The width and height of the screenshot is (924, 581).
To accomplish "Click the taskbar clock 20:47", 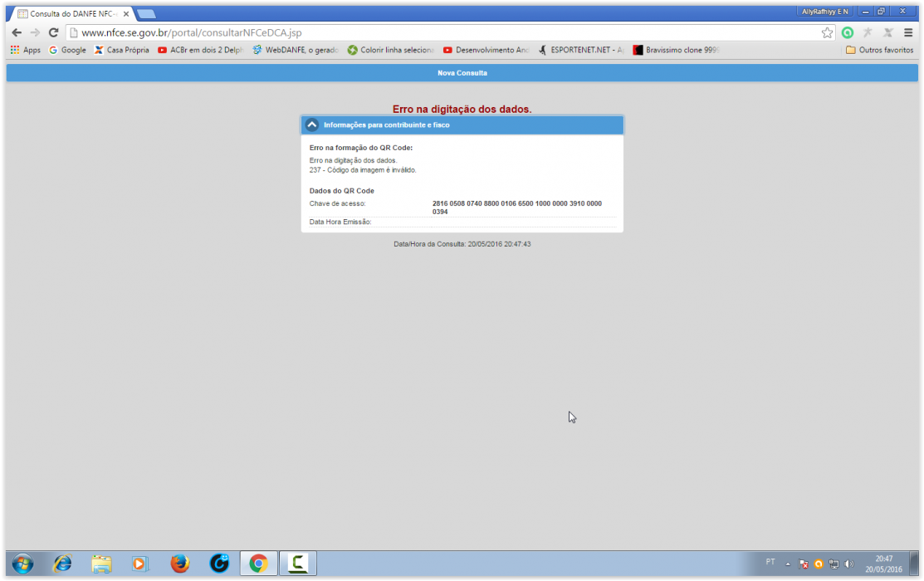I will (883, 564).
